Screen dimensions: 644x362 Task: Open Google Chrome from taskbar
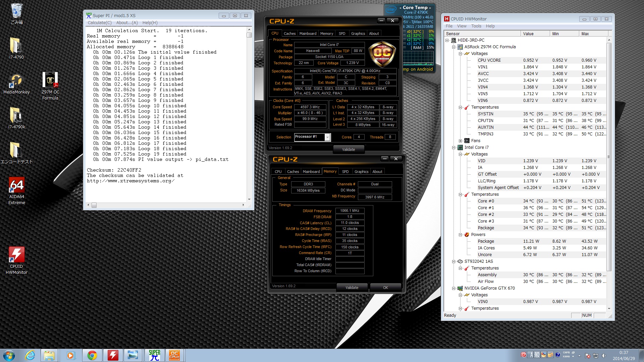click(92, 355)
